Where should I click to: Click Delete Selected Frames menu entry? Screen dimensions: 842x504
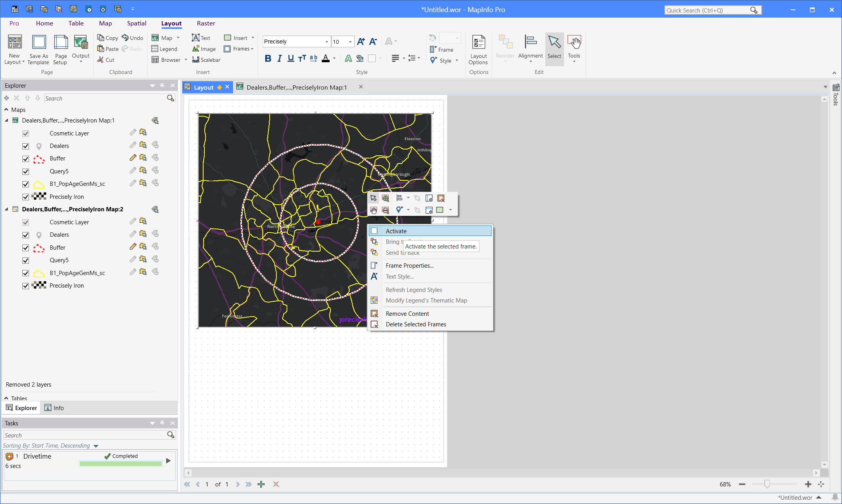click(x=416, y=324)
